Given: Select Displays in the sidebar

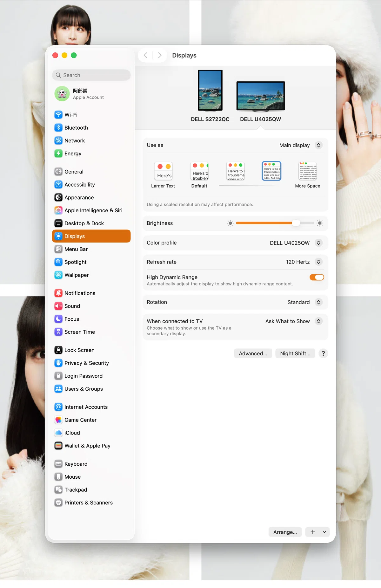Looking at the screenshot, I should tap(91, 236).
